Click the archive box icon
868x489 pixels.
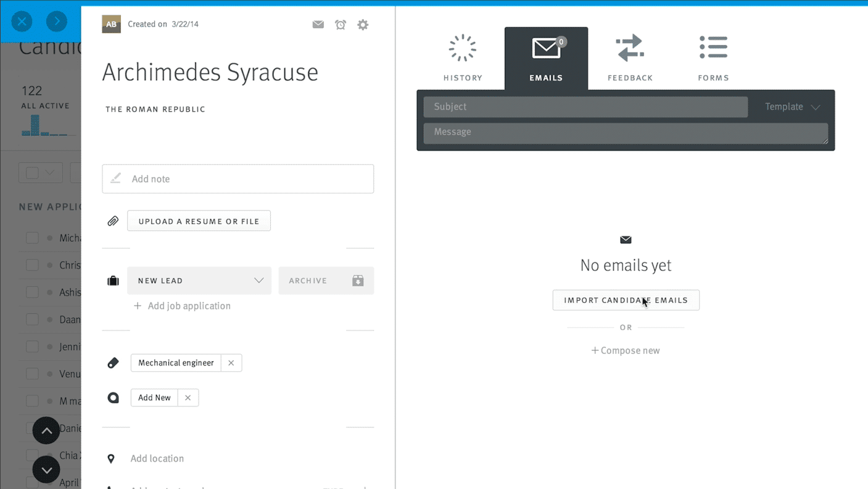point(358,281)
